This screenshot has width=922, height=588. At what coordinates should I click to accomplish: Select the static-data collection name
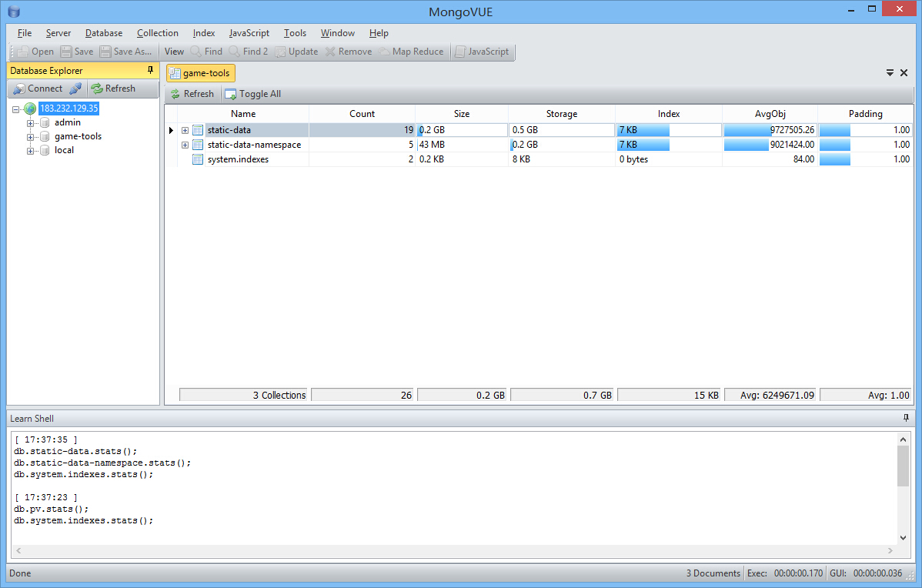click(229, 130)
